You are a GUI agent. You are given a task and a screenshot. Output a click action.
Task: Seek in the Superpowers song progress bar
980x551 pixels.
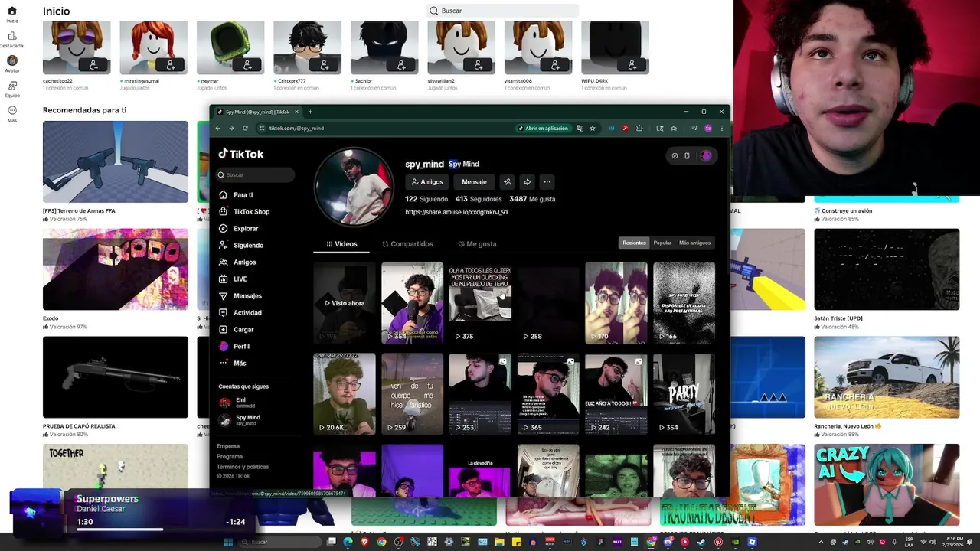(x=161, y=529)
